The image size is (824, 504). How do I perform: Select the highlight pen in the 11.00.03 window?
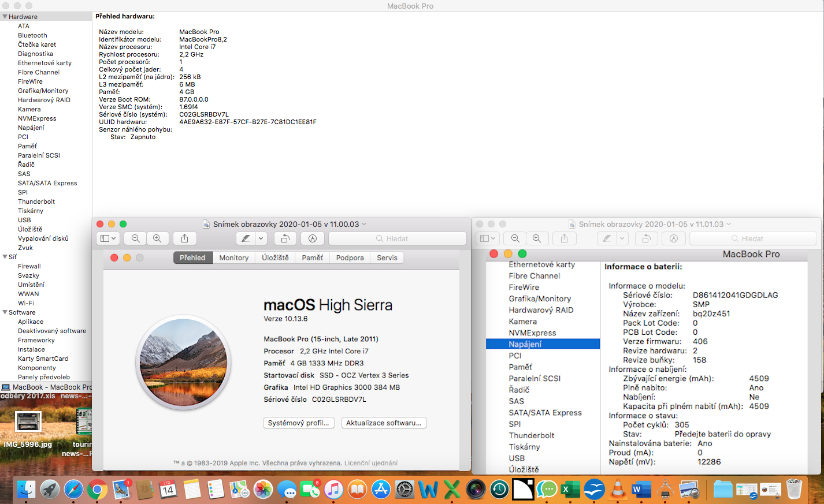246,238
